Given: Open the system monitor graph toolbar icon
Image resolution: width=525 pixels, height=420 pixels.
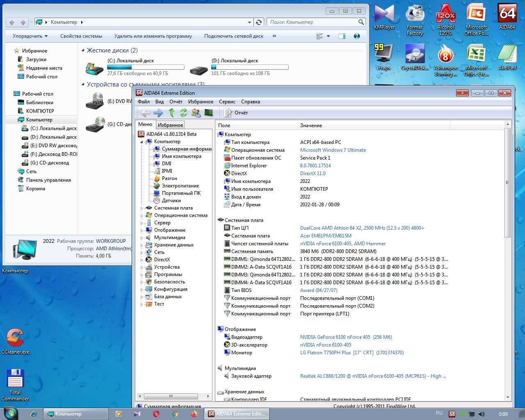Looking at the screenshot, I should pyautogui.click(x=209, y=112).
